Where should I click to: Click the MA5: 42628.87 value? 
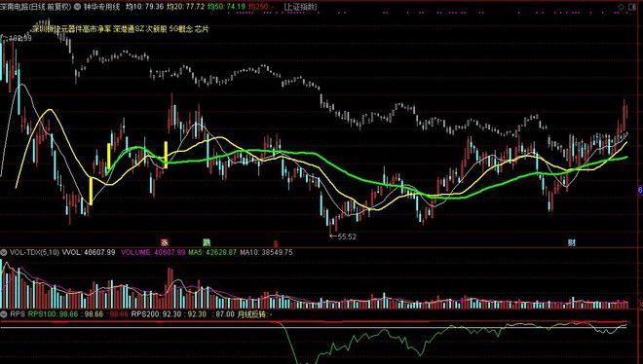click(x=212, y=253)
